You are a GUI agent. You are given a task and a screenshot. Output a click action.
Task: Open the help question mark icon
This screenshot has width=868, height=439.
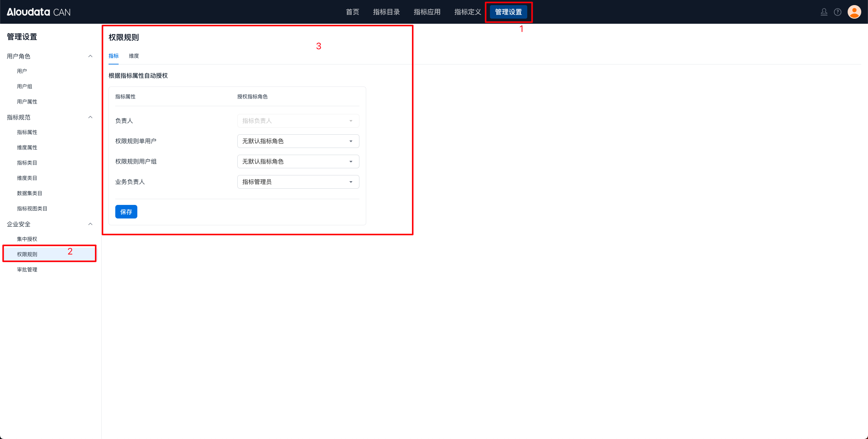coord(837,12)
